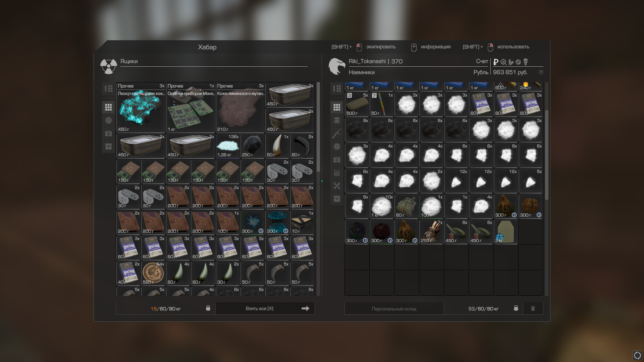
Task: Select the 1x white fang item 50 г
Action: 278,146
